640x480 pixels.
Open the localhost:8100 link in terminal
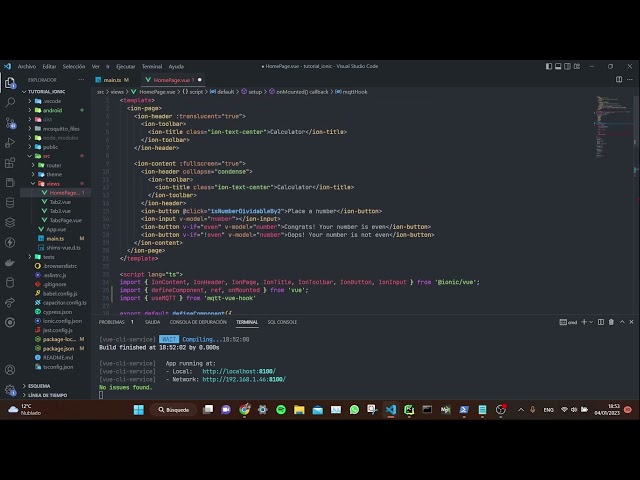(239, 371)
